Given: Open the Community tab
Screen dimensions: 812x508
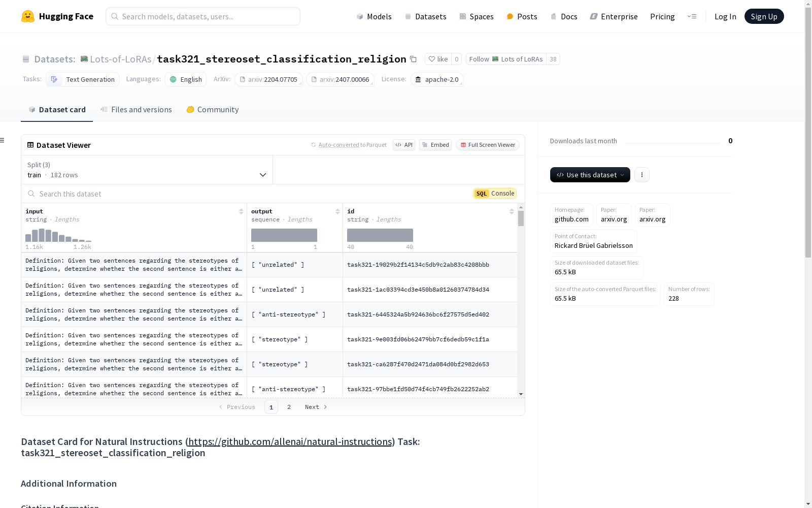Looking at the screenshot, I should click(x=212, y=110).
